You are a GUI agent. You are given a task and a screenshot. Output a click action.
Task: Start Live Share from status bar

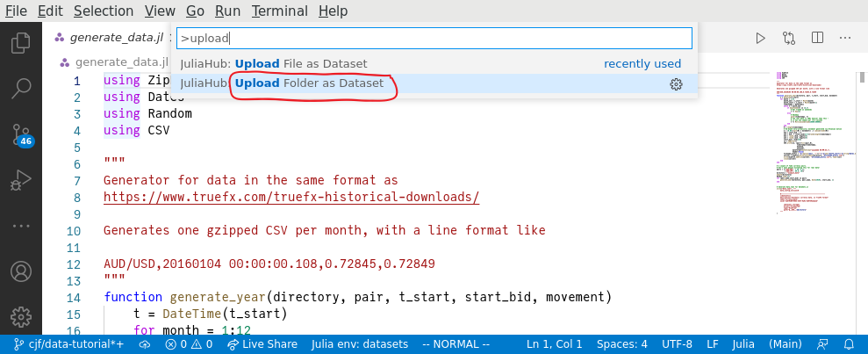click(262, 344)
